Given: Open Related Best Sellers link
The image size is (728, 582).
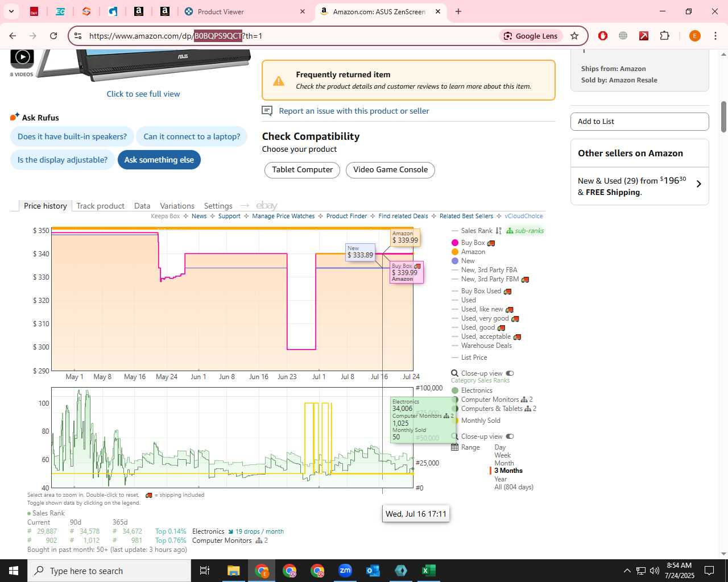Looking at the screenshot, I should coord(466,216).
